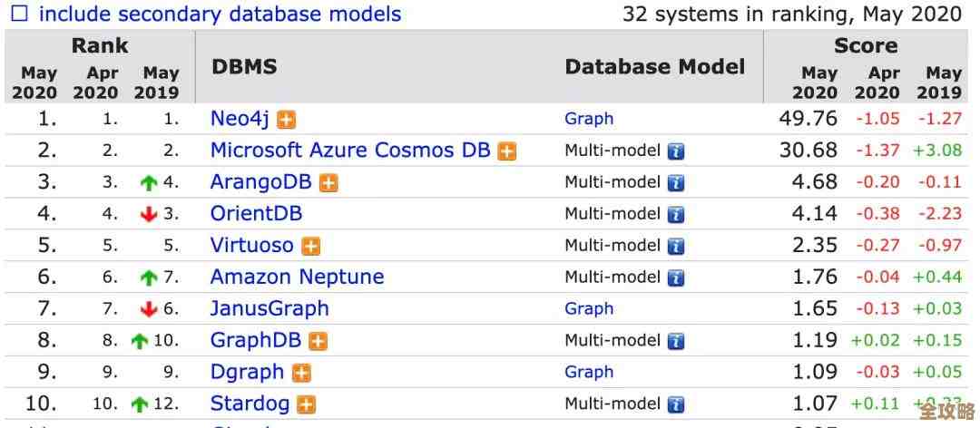The height and width of the screenshot is (428, 980).
Task: Click the plus icon beside GraphDB
Action: [318, 342]
